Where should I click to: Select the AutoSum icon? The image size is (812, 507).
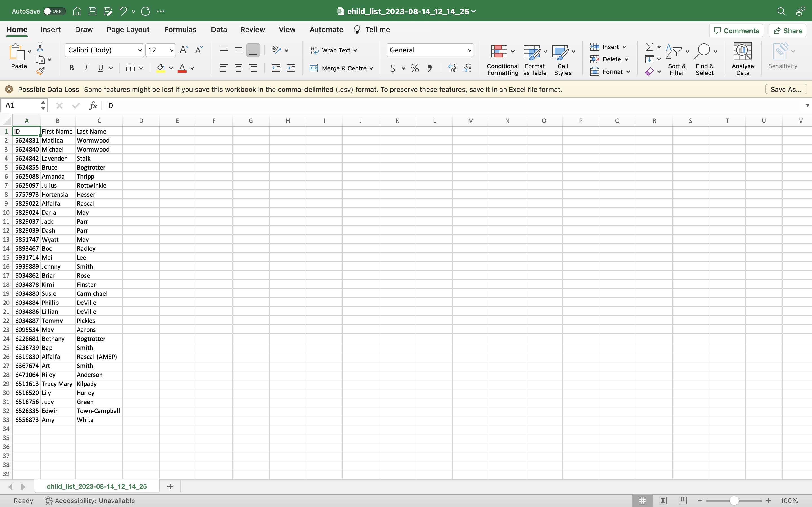649,46
